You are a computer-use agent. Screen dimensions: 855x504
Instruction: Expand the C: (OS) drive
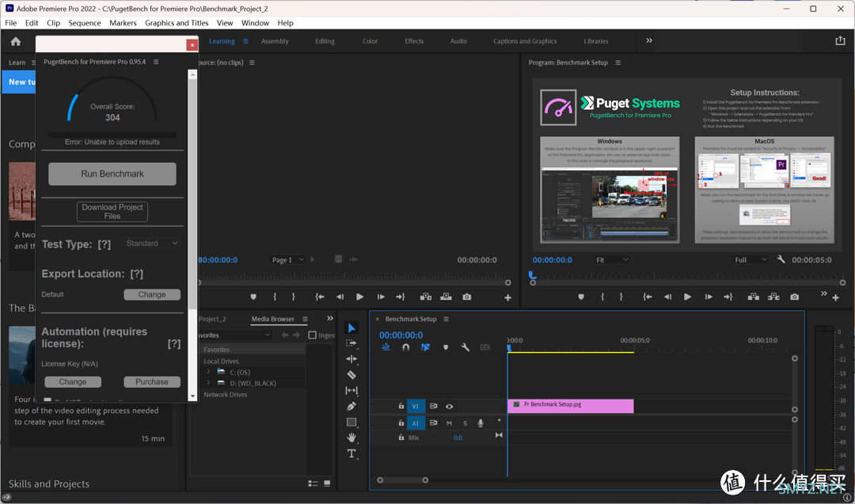(x=208, y=372)
